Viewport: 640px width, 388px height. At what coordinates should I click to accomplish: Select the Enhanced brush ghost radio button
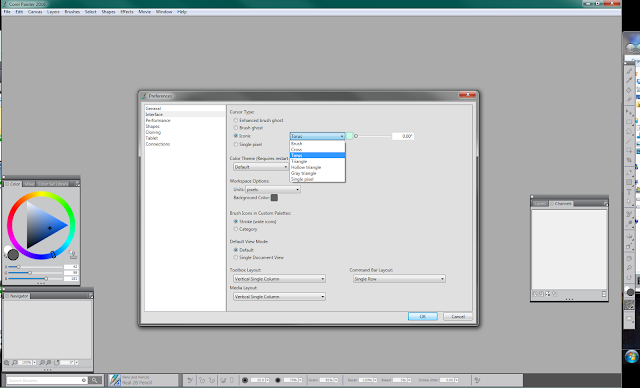pos(236,120)
